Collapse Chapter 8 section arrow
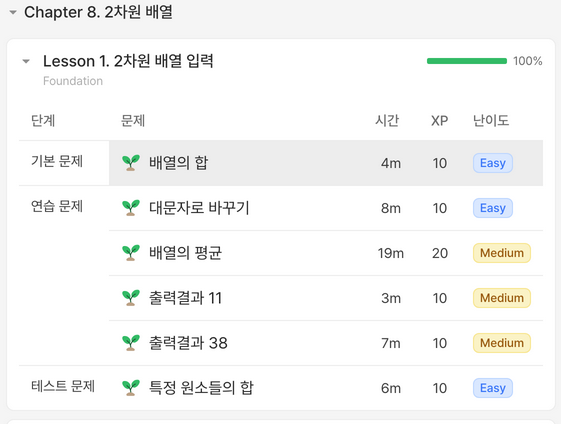This screenshot has width=561, height=424. pyautogui.click(x=13, y=13)
